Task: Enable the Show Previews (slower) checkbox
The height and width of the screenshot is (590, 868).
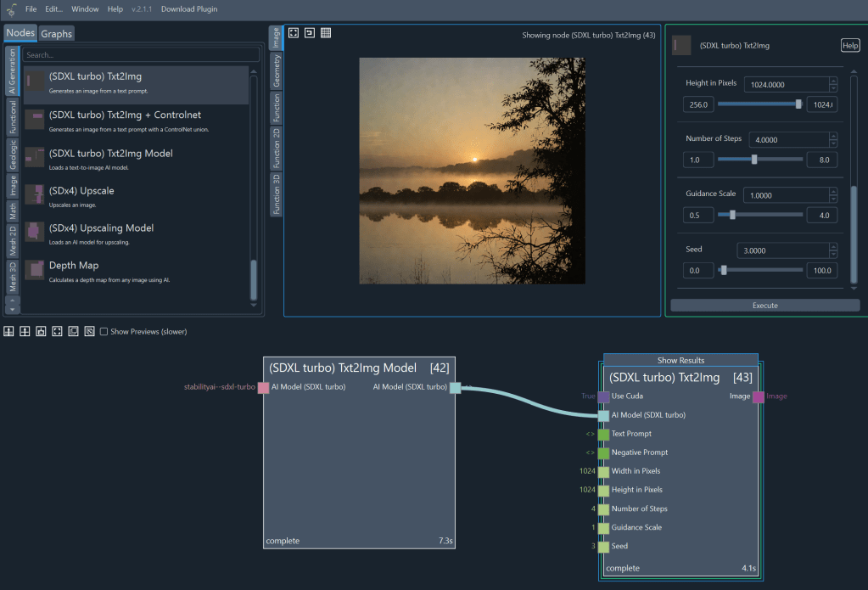Action: [x=104, y=331]
